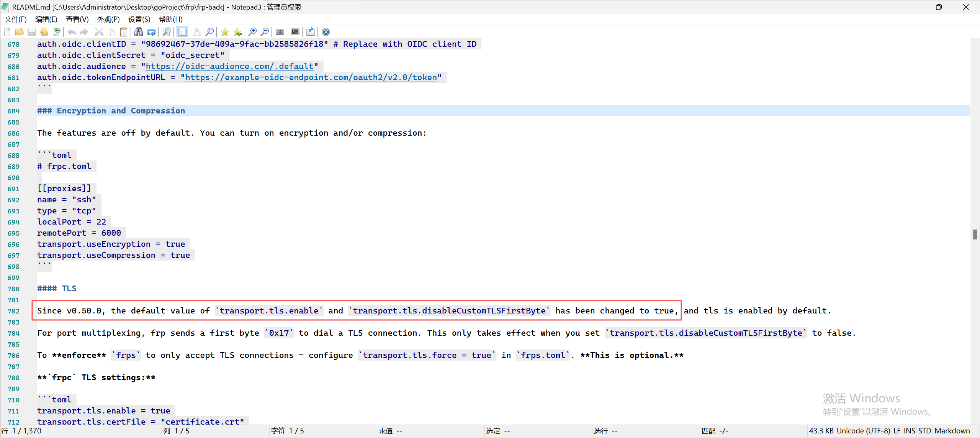The image size is (980, 438).
Task: Open favorites with the star icon
Action: pyautogui.click(x=225, y=32)
